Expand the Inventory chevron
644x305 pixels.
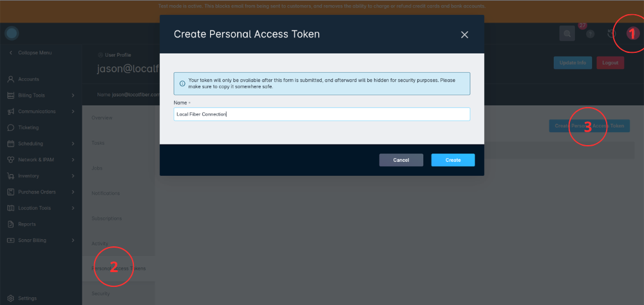point(73,176)
